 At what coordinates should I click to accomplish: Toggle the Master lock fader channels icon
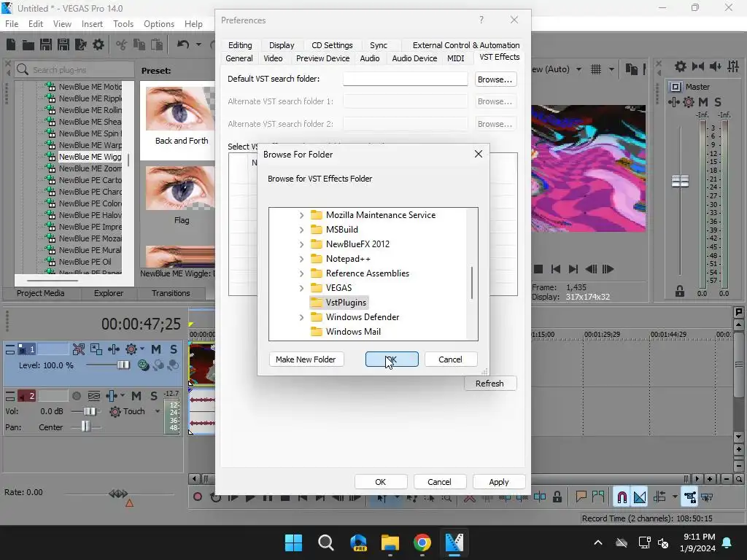tap(680, 291)
